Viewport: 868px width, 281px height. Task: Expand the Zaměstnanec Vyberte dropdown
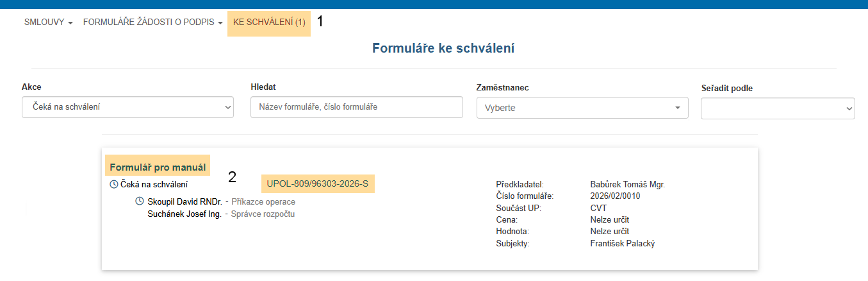click(582, 108)
